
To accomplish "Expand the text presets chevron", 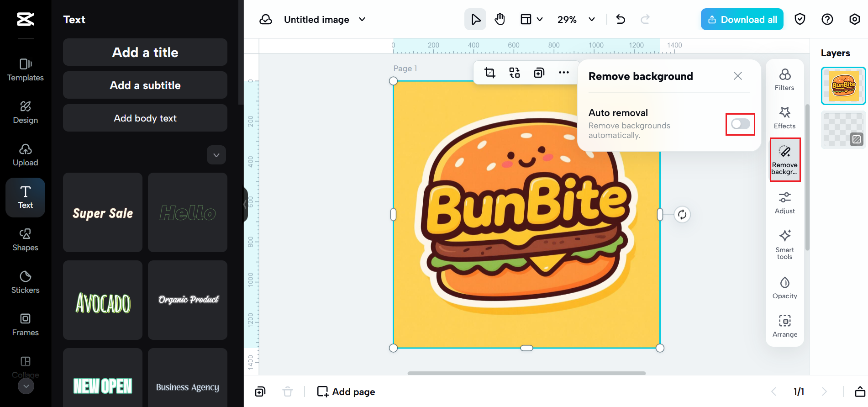I will tap(216, 155).
